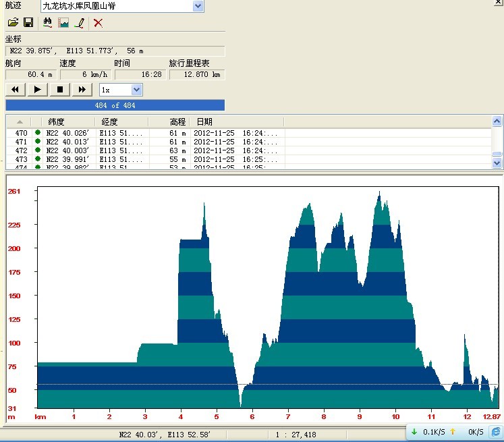The width and height of the screenshot is (504, 442).
Task: Click the orange upload speed arrow
Action: pyautogui.click(x=453, y=432)
